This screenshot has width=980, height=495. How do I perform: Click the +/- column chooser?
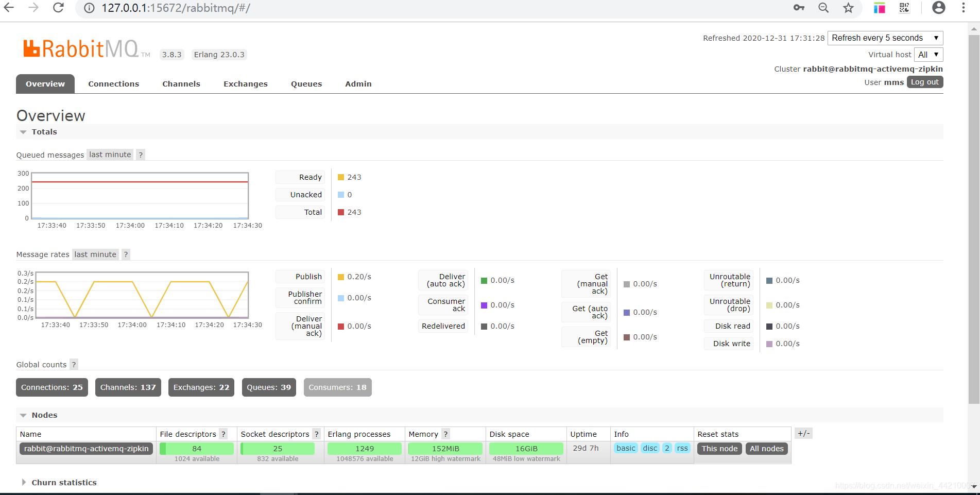[x=803, y=434]
